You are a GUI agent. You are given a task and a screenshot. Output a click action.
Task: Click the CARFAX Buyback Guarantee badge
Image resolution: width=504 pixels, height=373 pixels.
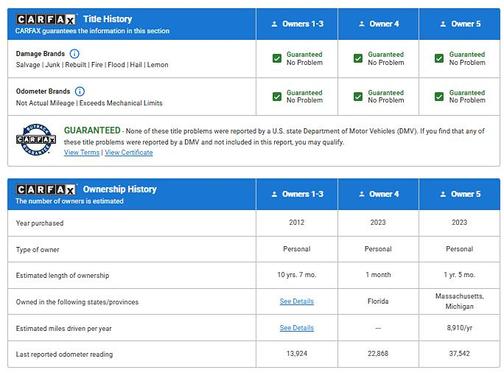point(36,140)
